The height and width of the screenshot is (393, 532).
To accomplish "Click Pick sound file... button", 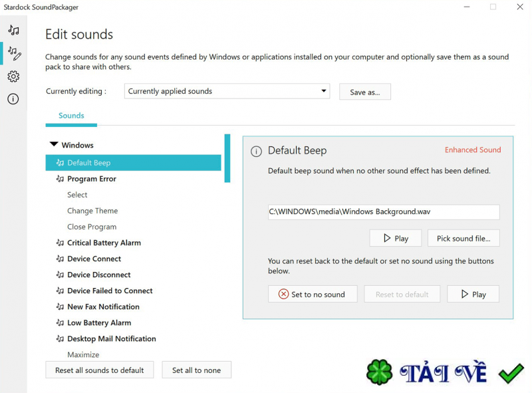I will point(464,238).
